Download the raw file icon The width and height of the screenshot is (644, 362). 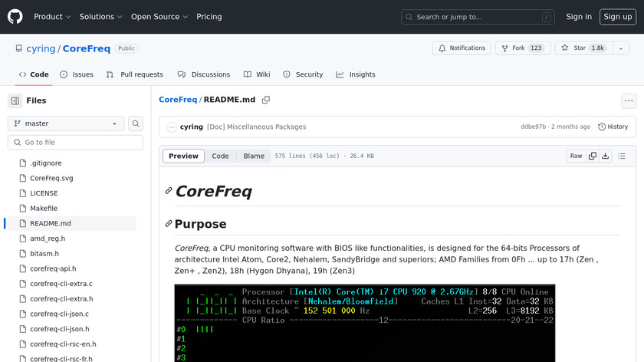[606, 156]
